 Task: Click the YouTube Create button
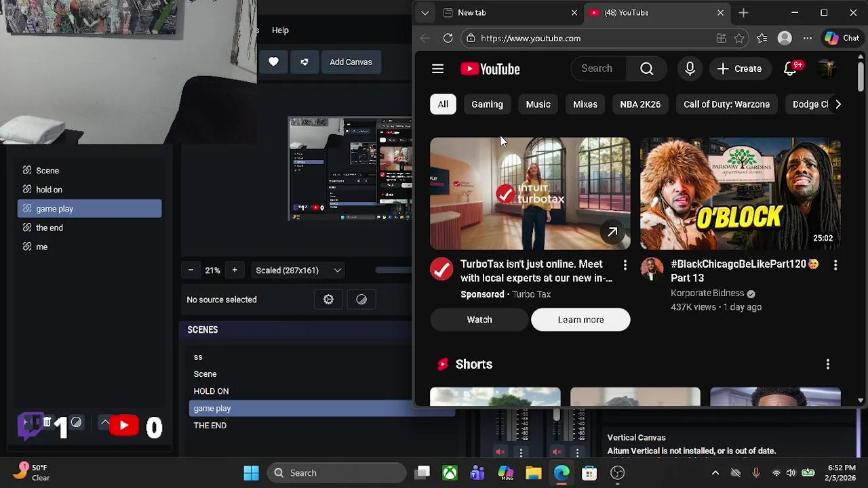[x=740, y=68]
